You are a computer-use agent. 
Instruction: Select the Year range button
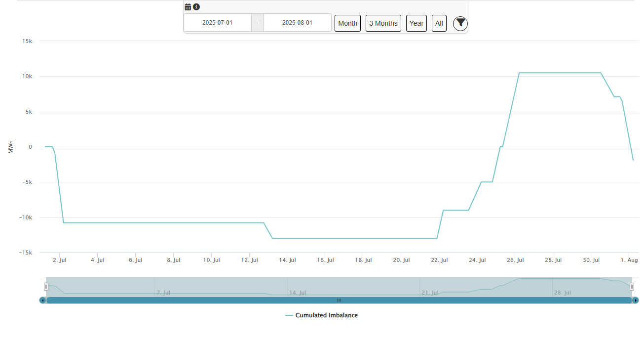tap(416, 23)
